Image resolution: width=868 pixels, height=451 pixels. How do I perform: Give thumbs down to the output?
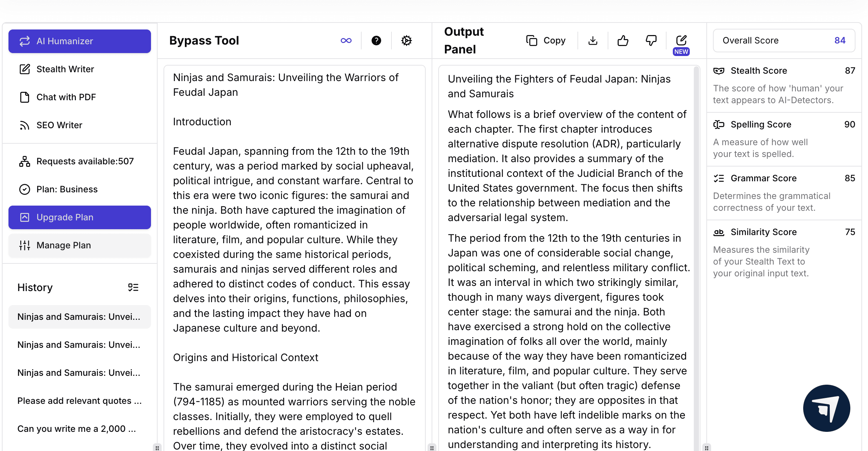pos(651,41)
